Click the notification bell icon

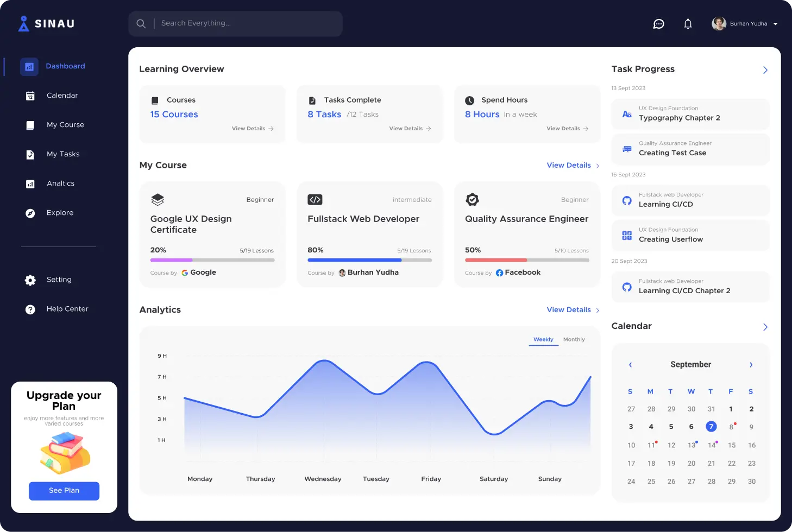688,24
